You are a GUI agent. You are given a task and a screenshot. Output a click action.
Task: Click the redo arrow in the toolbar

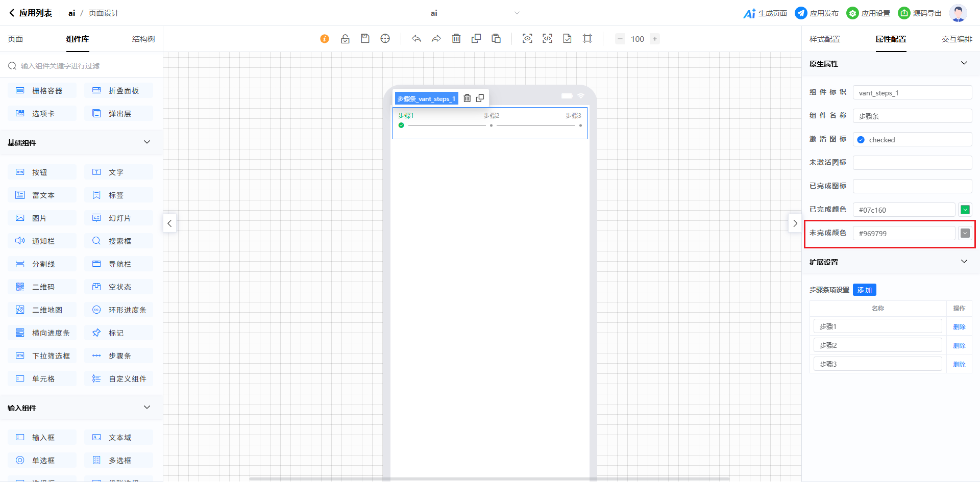tap(436, 39)
